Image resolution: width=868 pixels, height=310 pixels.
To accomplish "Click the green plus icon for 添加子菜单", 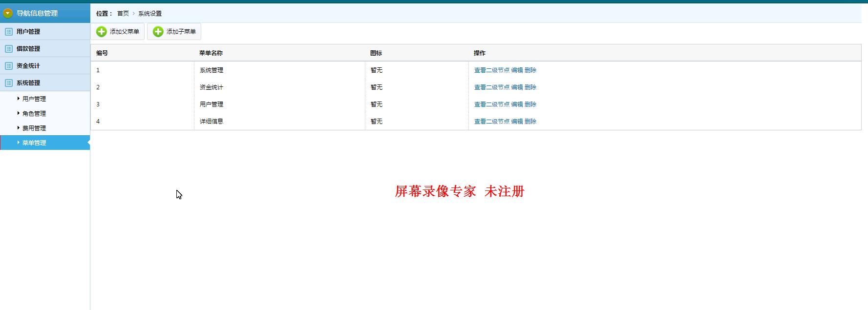I will pyautogui.click(x=158, y=32).
